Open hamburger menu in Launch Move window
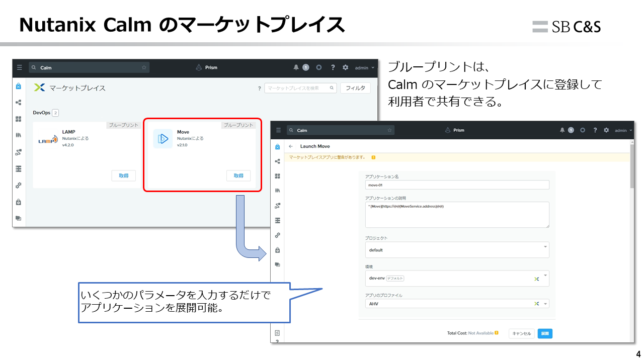This screenshot has height=362, width=644. tap(278, 130)
